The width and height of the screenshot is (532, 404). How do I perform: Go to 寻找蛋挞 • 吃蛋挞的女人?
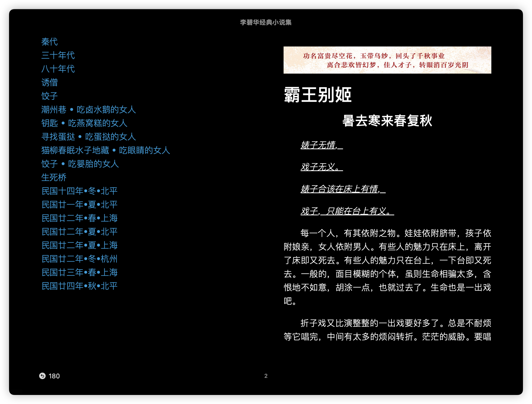click(x=89, y=137)
